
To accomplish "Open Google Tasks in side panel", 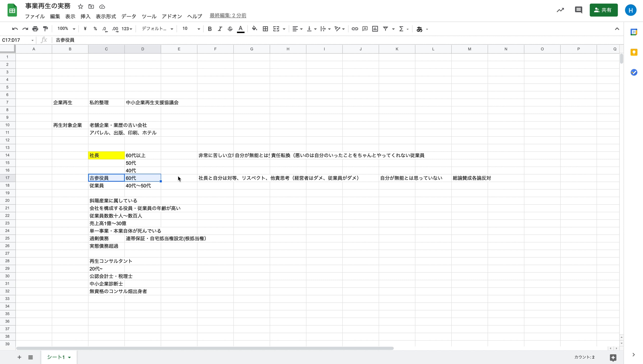I will tap(634, 72).
